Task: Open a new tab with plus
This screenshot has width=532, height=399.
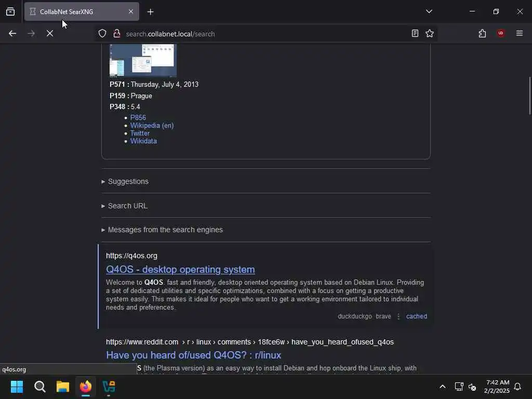Action: (150, 12)
